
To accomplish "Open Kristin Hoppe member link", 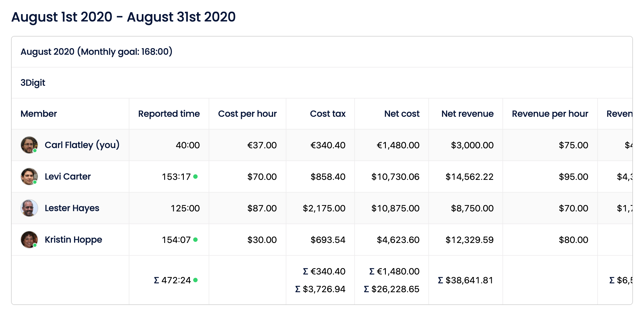I will 73,240.
